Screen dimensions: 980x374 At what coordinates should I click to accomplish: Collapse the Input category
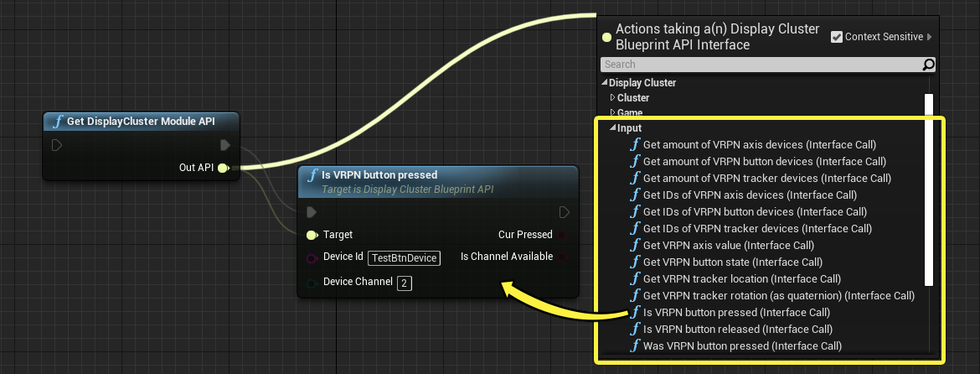(612, 128)
